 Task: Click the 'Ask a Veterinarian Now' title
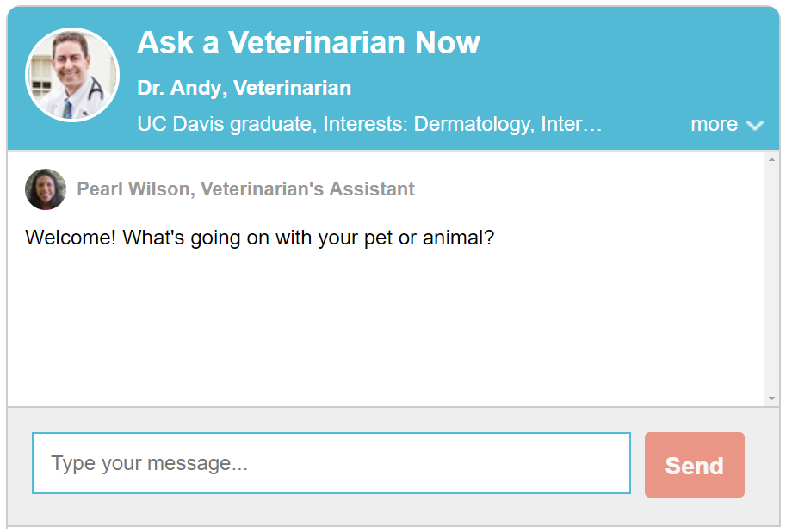308,42
